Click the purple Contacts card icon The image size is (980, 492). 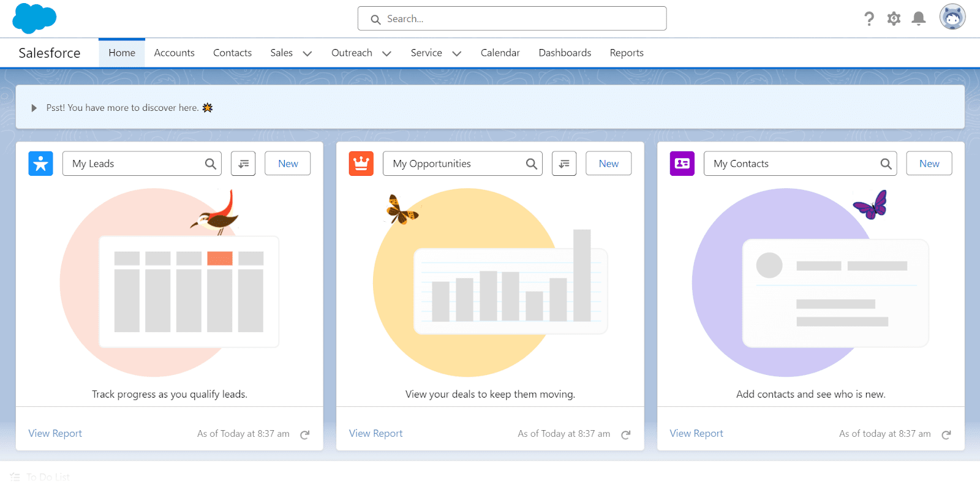[x=682, y=164]
